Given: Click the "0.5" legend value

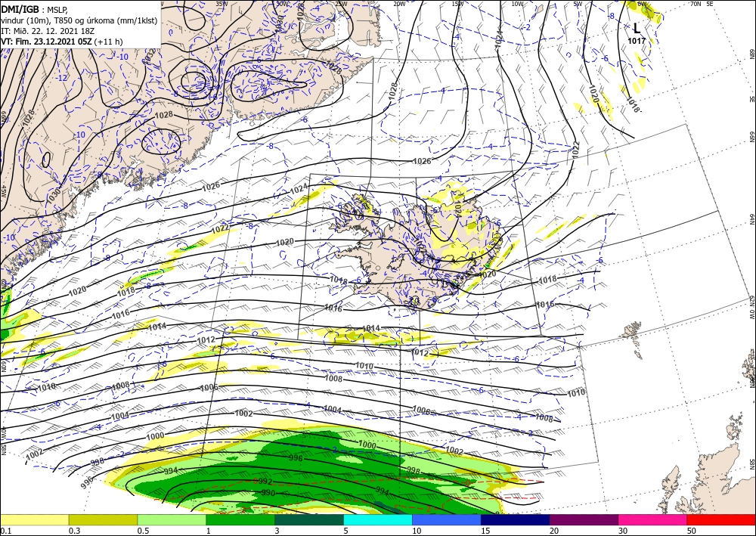Looking at the screenshot, I should tap(143, 531).
